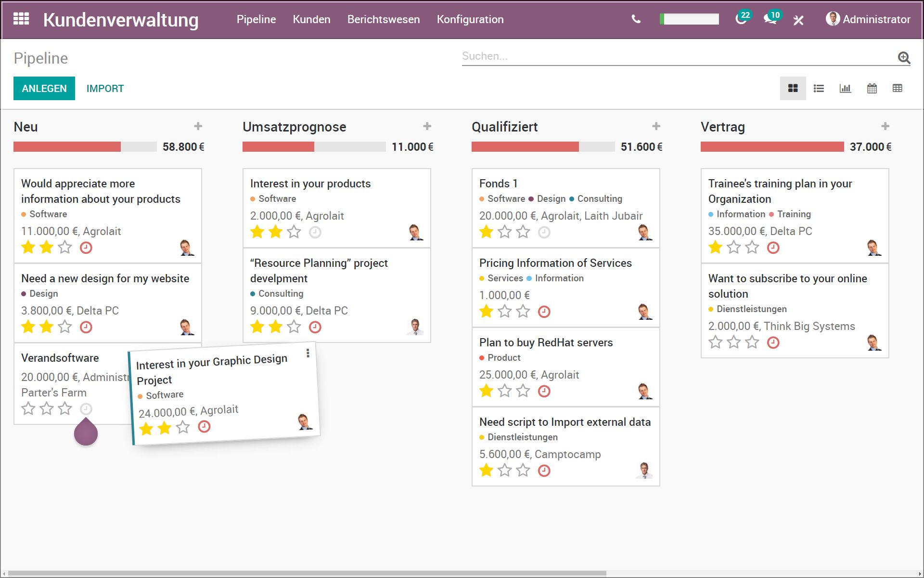Open activities clock icon with badge 22
924x578 pixels.
tap(741, 19)
